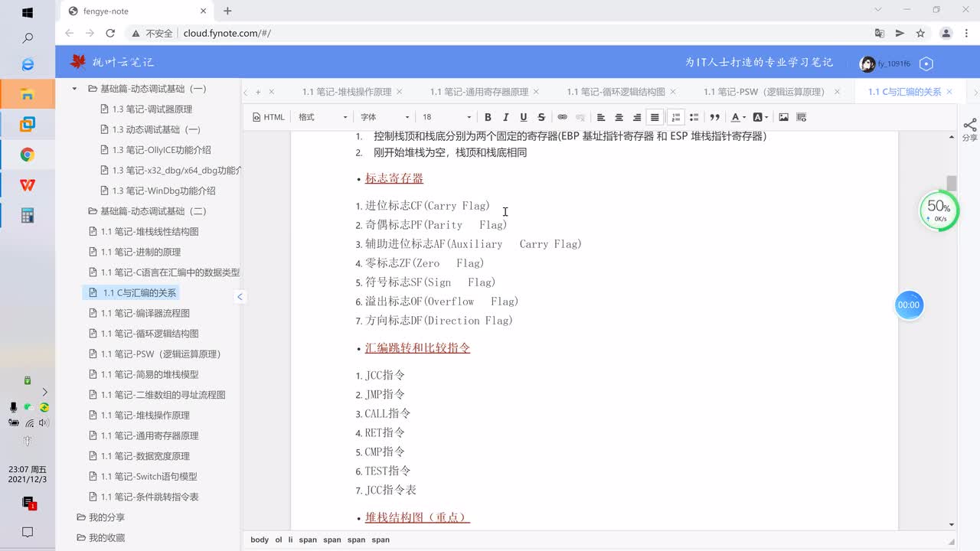Select 基础篇-动态调试基础（二）folder
The height and width of the screenshot is (551, 980).
click(147, 211)
